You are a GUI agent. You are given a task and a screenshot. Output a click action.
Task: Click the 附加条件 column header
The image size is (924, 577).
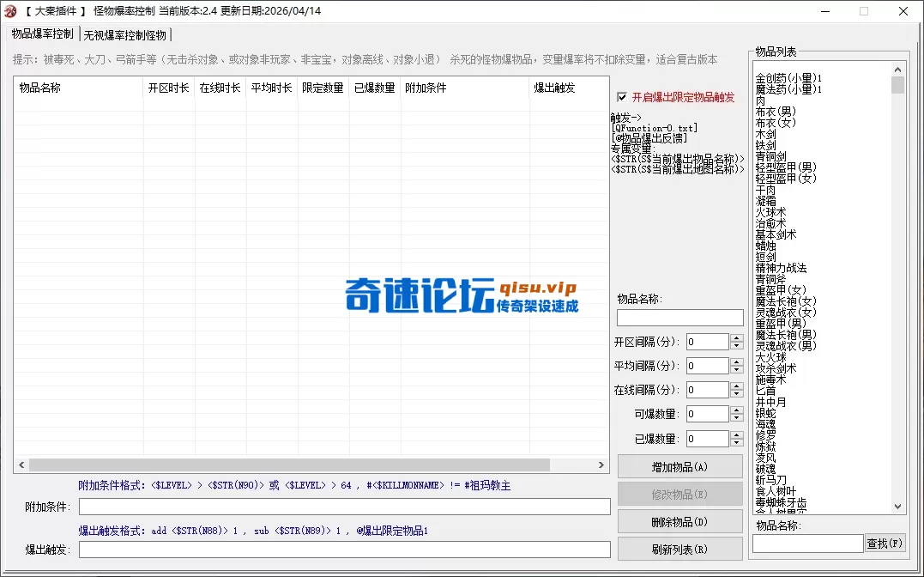465,88
